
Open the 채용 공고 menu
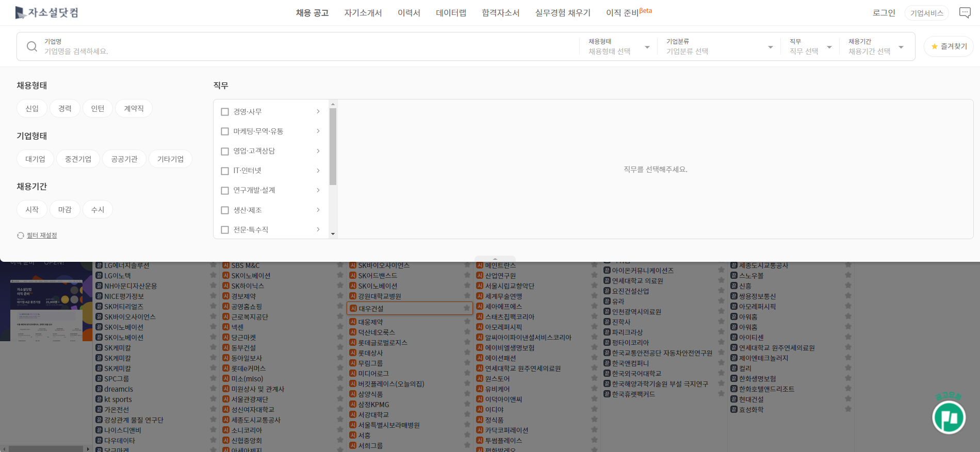312,13
